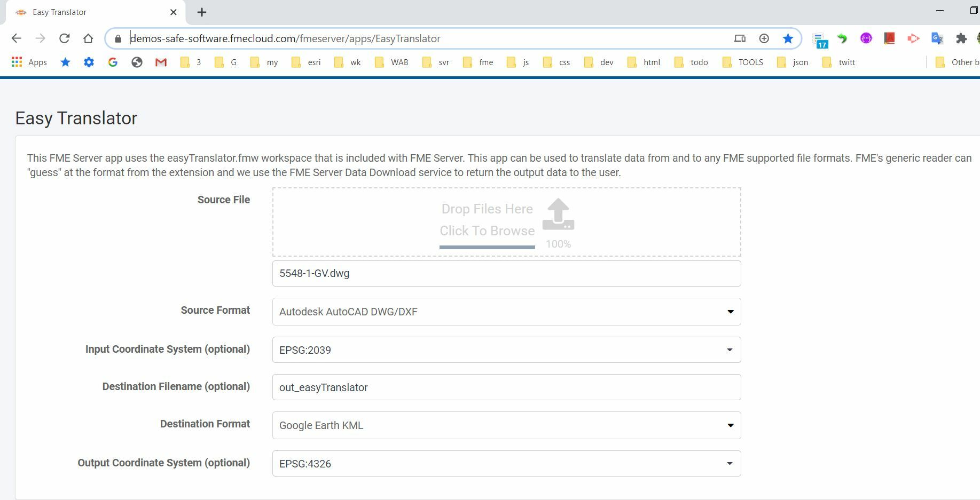Click the Easy Translator page heading
Image resolution: width=980 pixels, height=500 pixels.
[x=76, y=118]
